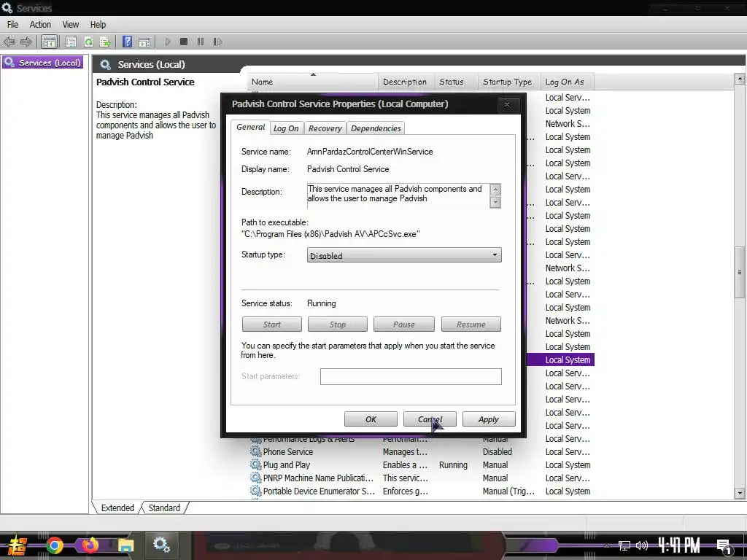The width and height of the screenshot is (747, 560).
Task: Click the taskbar clock showing 4:41 PM
Action: (679, 545)
